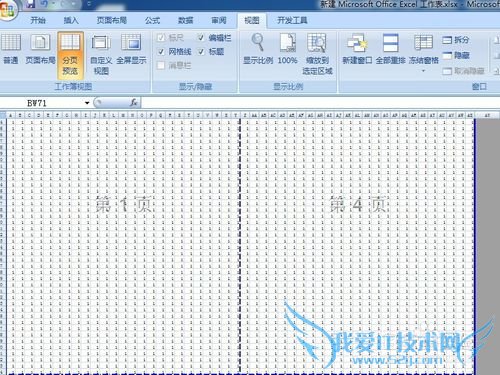This screenshot has height=375, width=500.
Task: Click the Split (拆分) window button
Action: pyautogui.click(x=456, y=40)
